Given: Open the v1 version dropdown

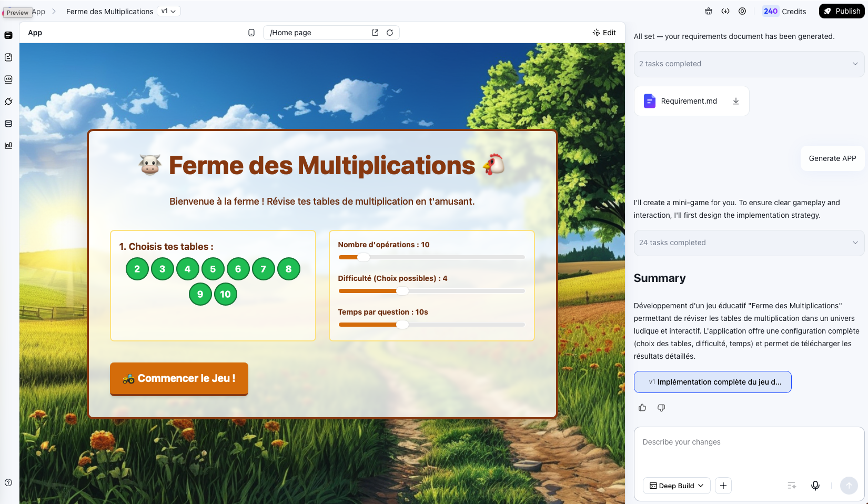Looking at the screenshot, I should pyautogui.click(x=168, y=11).
